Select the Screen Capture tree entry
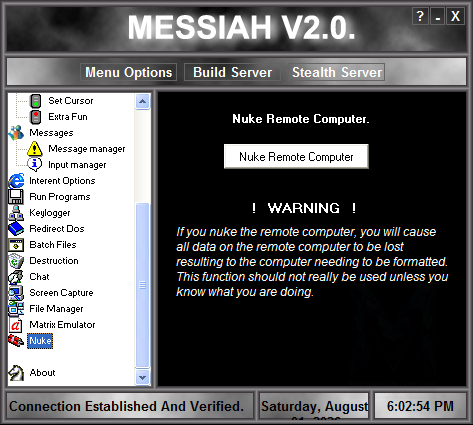 (x=61, y=293)
